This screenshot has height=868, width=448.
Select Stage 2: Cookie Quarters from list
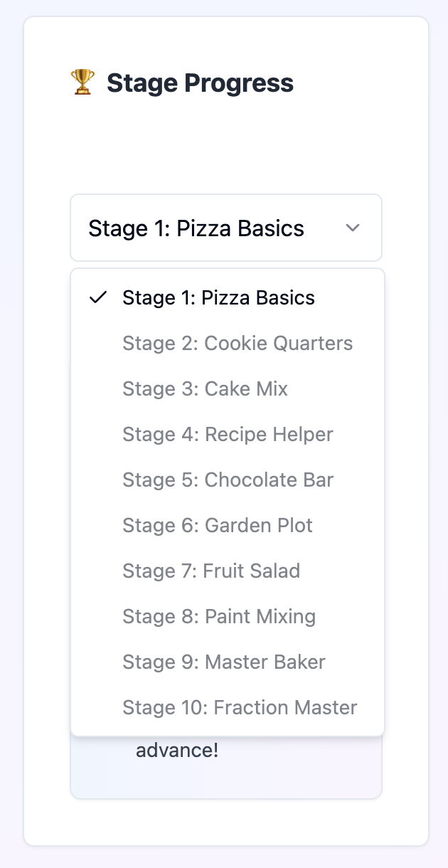[237, 343]
